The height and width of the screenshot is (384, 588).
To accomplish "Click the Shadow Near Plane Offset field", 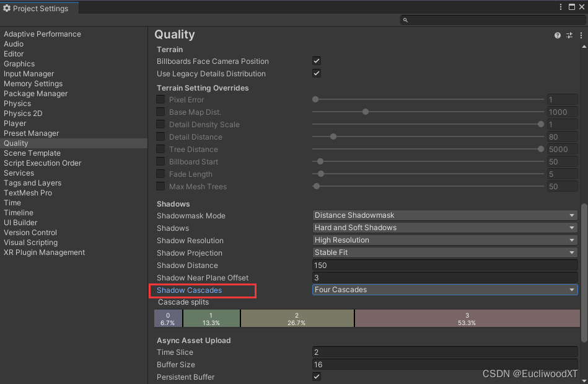I will pos(445,277).
